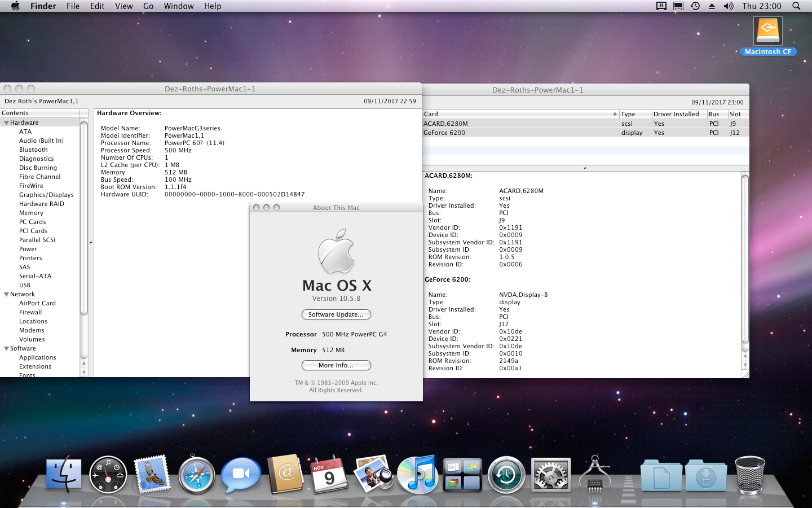This screenshot has width=812, height=508.
Task: Click the clock Thu 23:00
Action: pos(761,6)
